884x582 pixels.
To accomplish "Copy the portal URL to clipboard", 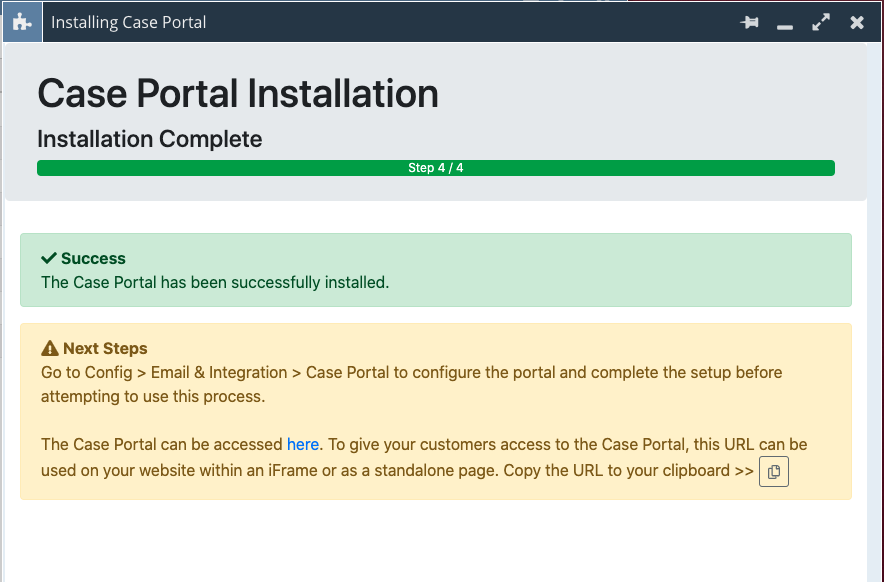I will click(x=774, y=471).
